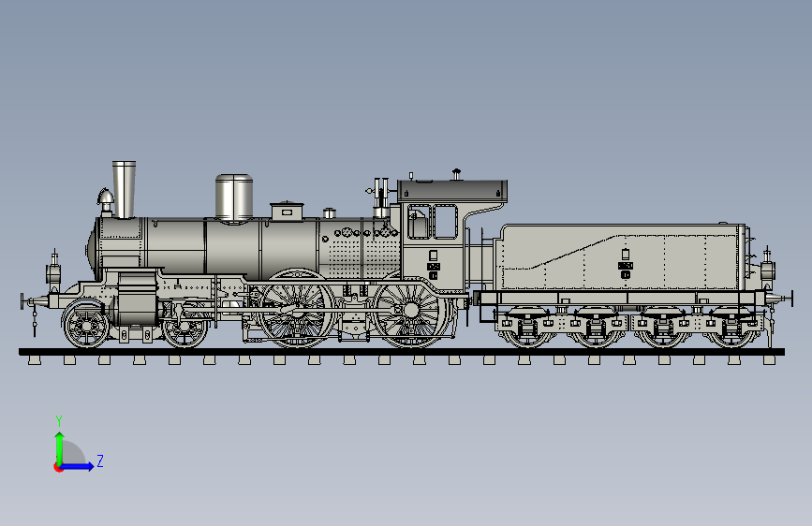Select the front large driving wheel
Screen dimensions: 812x526
[x=296, y=309]
